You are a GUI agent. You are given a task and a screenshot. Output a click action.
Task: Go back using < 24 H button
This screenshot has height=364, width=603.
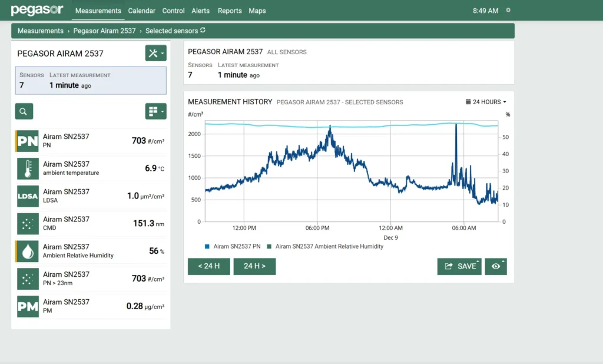[x=209, y=266]
